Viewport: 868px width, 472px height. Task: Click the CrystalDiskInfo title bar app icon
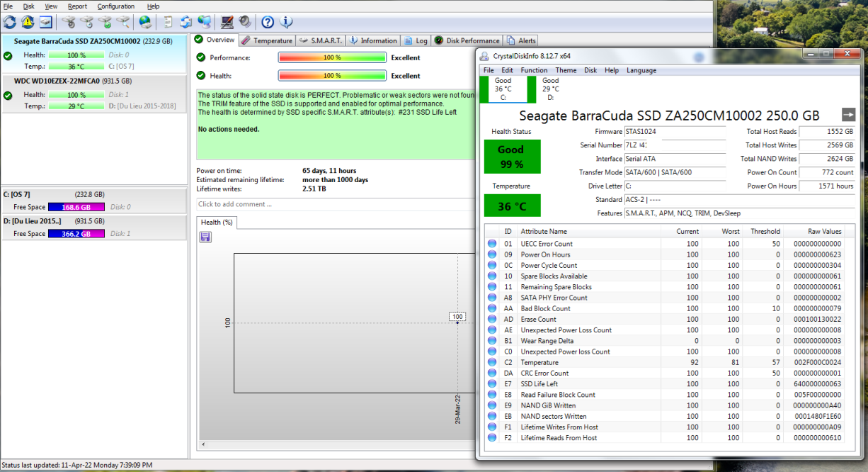pyautogui.click(x=484, y=56)
